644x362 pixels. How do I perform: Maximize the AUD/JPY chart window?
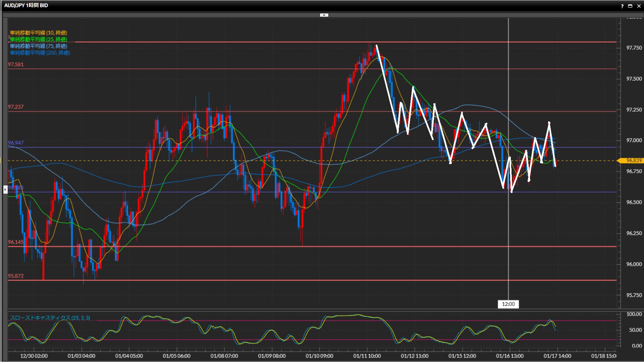point(630,6)
